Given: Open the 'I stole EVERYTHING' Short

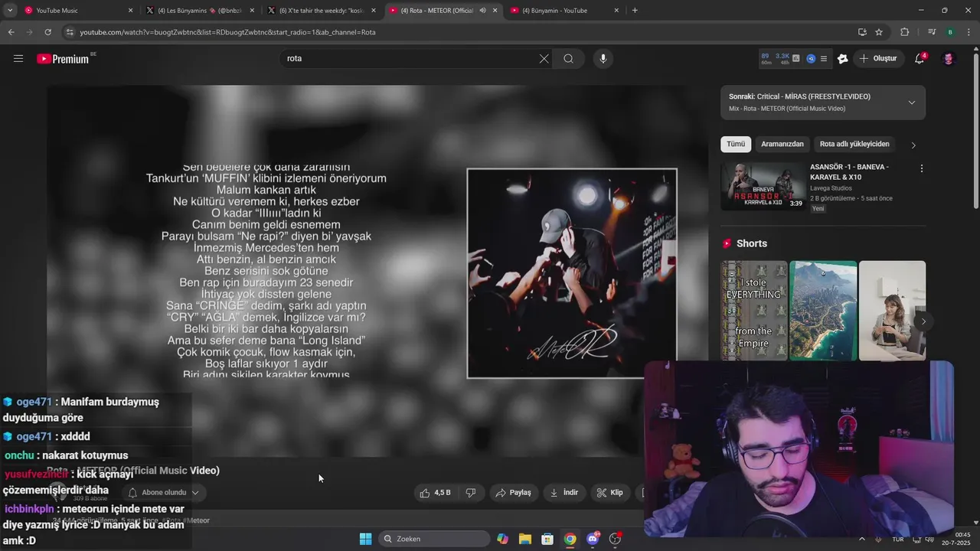Looking at the screenshot, I should tap(754, 311).
